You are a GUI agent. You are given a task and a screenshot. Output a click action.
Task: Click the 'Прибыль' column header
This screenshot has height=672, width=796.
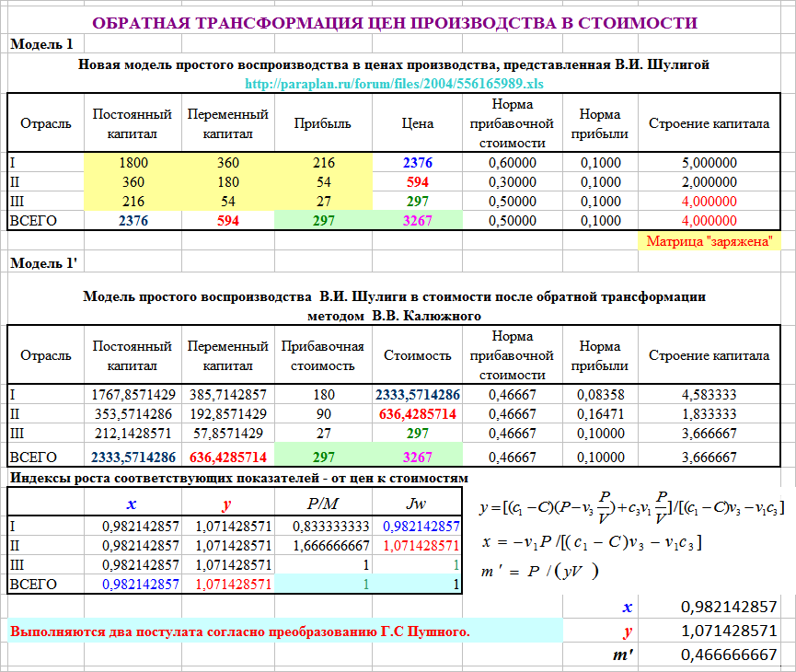(x=322, y=123)
